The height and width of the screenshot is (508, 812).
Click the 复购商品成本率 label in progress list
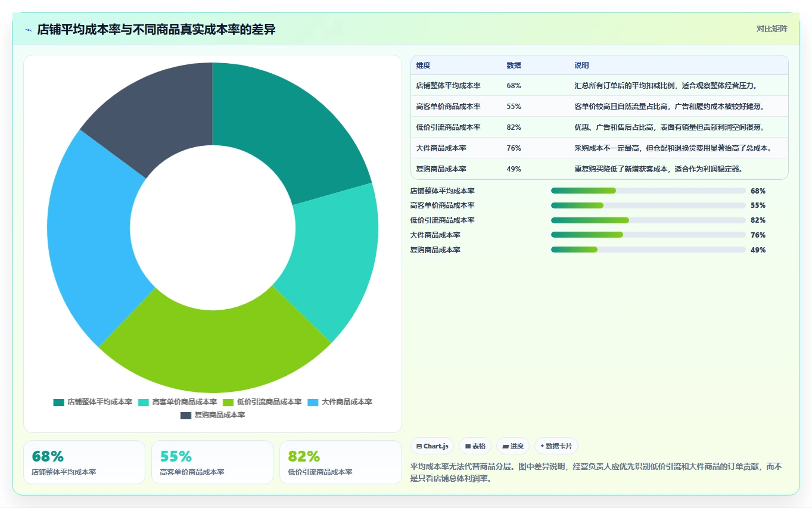coord(435,250)
